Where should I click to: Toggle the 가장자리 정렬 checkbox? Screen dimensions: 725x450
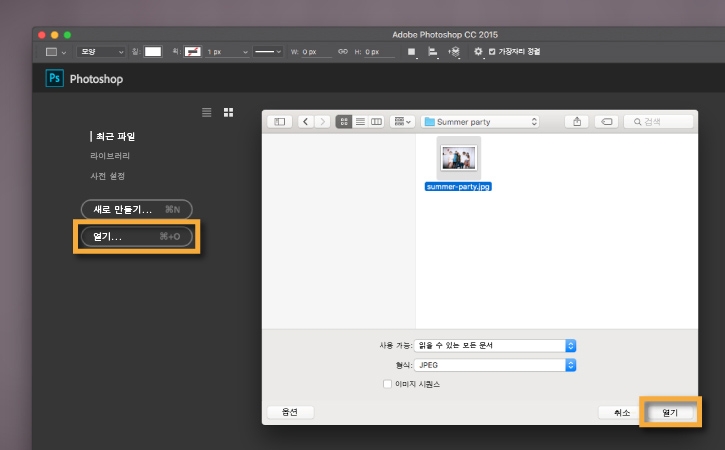tap(491, 51)
